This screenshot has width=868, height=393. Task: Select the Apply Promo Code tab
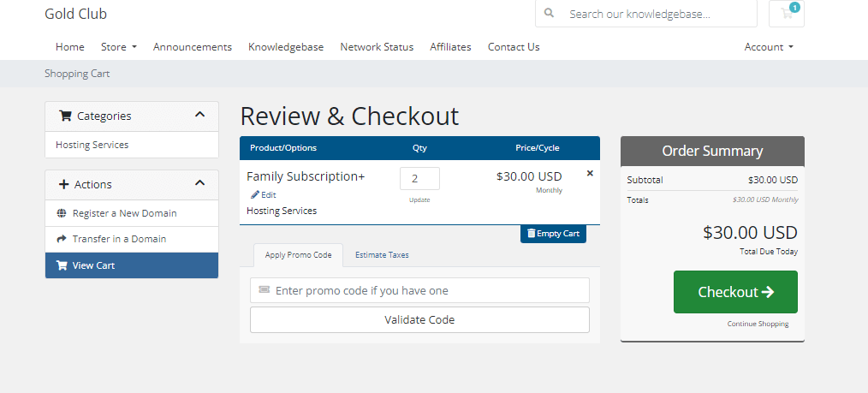[x=298, y=255]
